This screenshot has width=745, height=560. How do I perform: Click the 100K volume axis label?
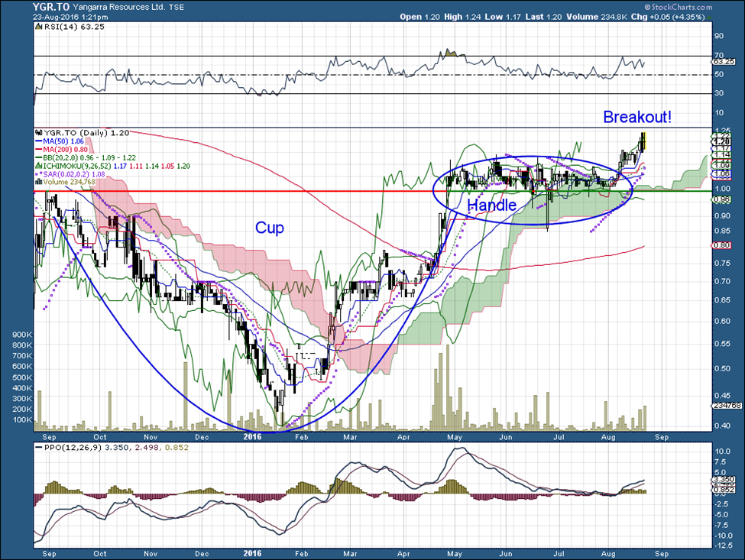click(x=22, y=420)
